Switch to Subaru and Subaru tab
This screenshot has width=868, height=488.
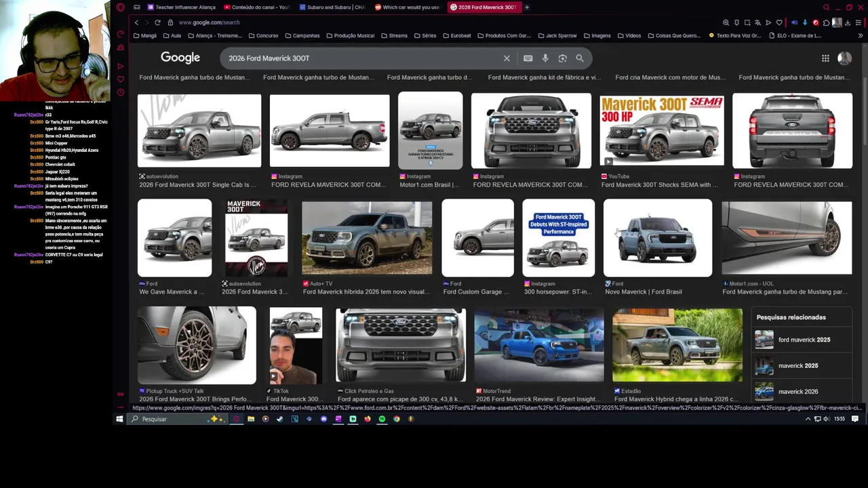332,7
